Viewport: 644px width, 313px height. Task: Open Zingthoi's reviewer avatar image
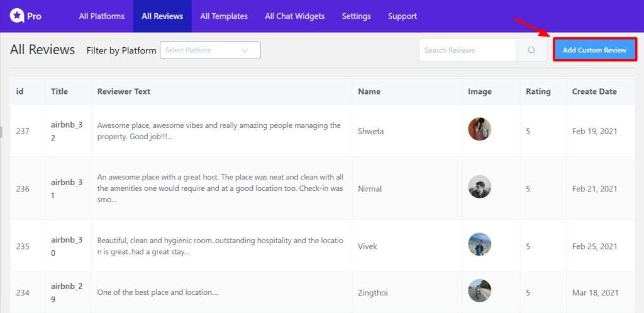(x=479, y=291)
